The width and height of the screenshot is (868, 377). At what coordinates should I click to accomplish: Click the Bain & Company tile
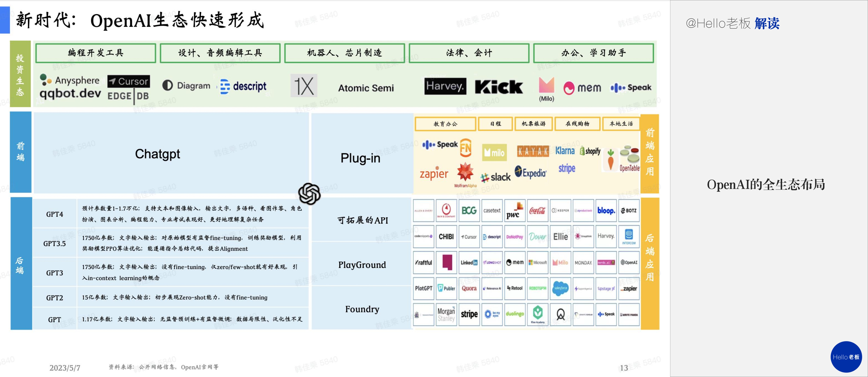point(446,211)
